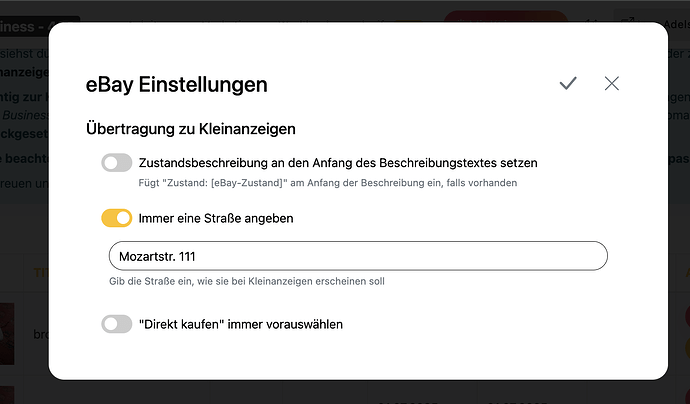690x404 pixels.
Task: Confirm eBay settings with the checkmark icon
Action: (568, 83)
